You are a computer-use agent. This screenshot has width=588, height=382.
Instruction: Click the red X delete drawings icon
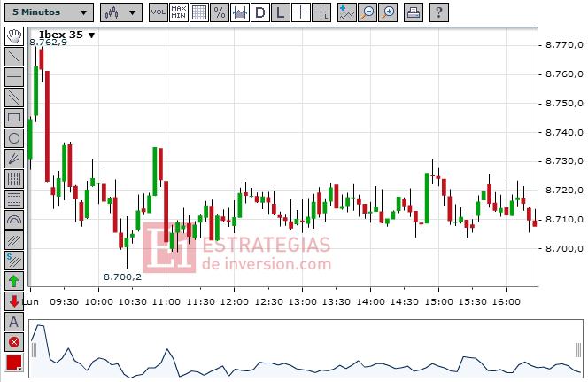(x=14, y=342)
